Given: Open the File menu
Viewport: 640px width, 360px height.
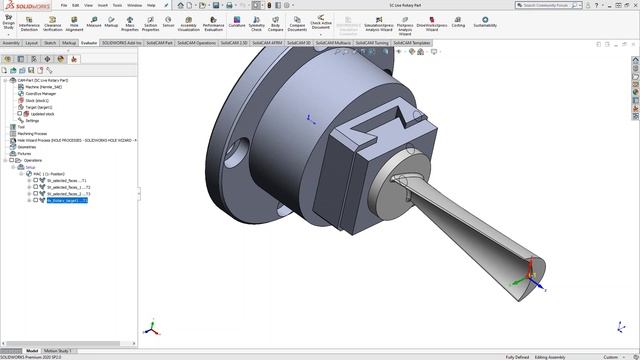Looking at the screenshot, I should (x=64, y=5).
